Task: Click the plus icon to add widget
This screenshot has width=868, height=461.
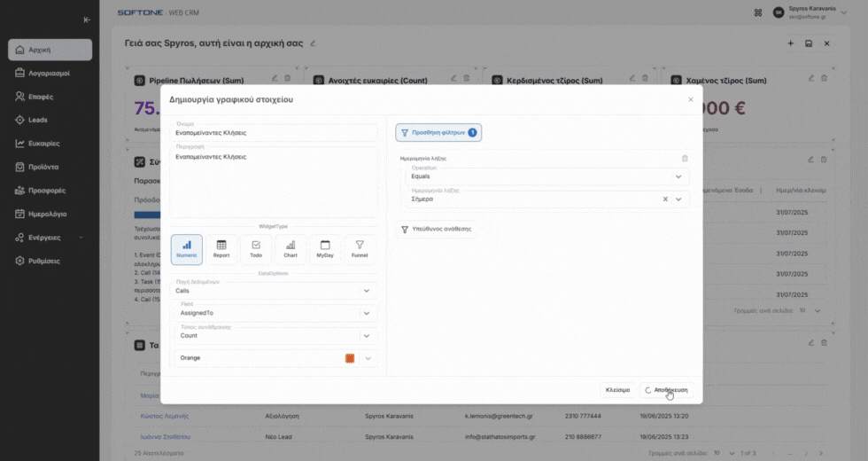Action: (790, 43)
